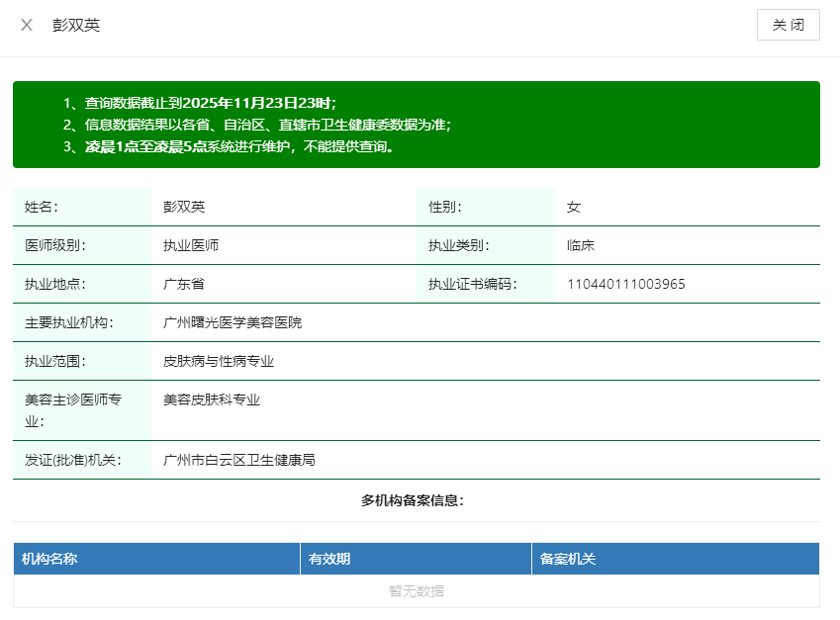Click the 备案机关 column header
The height and width of the screenshot is (620, 840).
coord(568,559)
